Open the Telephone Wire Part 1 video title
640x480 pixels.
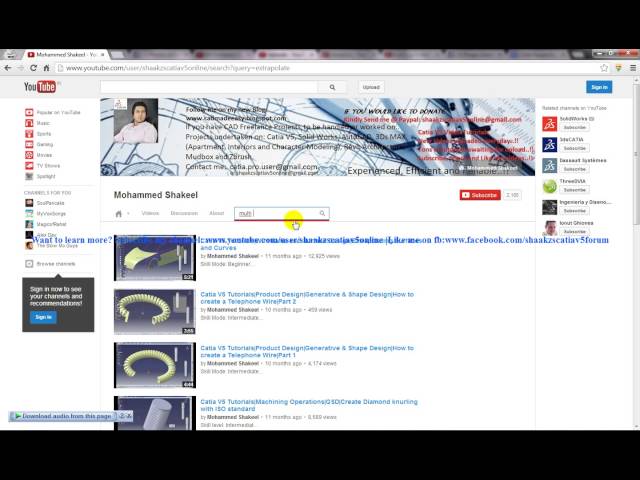click(307, 352)
